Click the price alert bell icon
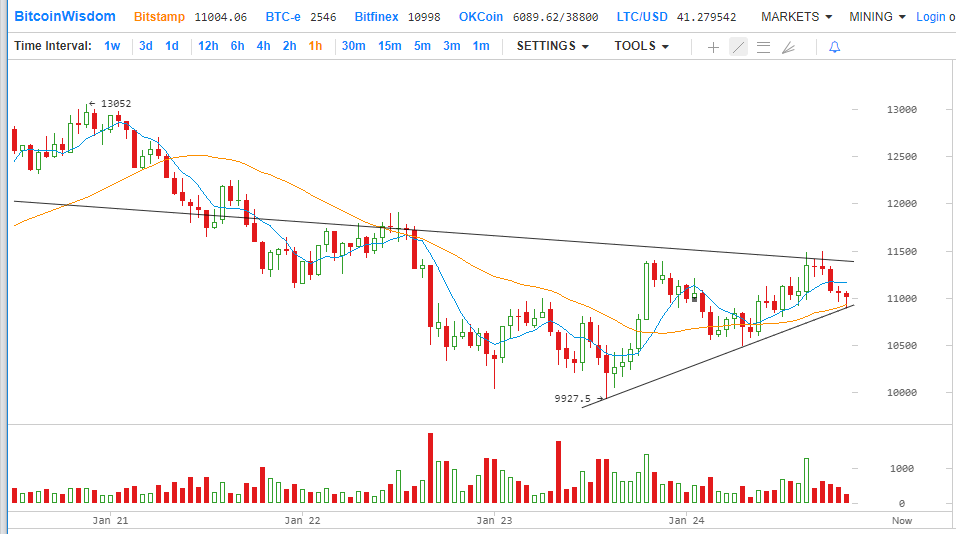Screen dimensions: 956x534 click(x=834, y=47)
